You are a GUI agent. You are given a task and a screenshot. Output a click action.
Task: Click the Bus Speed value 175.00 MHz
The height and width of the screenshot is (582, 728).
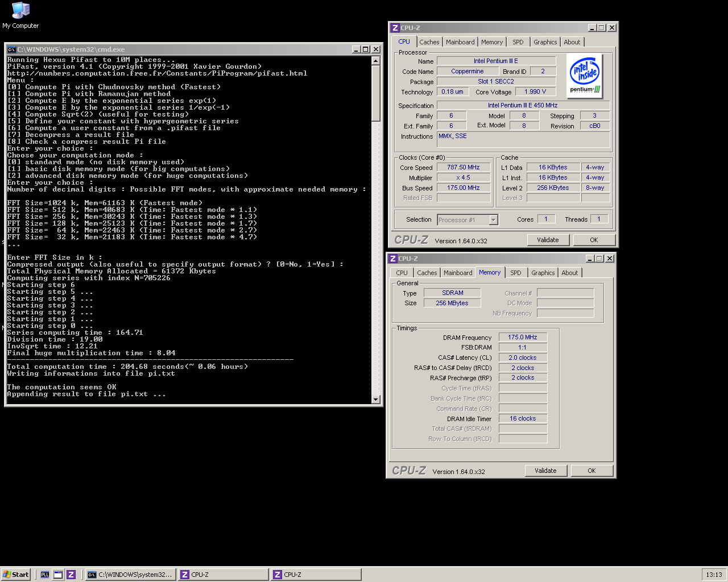point(464,188)
